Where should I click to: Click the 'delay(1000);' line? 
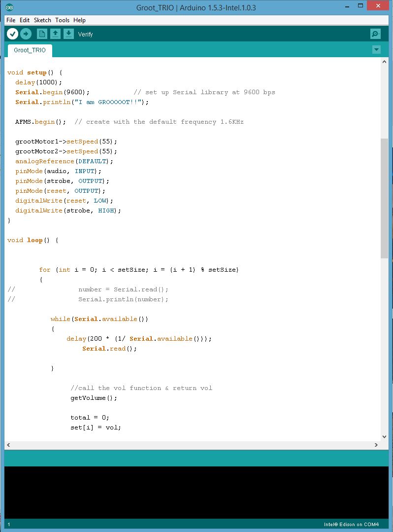point(38,82)
